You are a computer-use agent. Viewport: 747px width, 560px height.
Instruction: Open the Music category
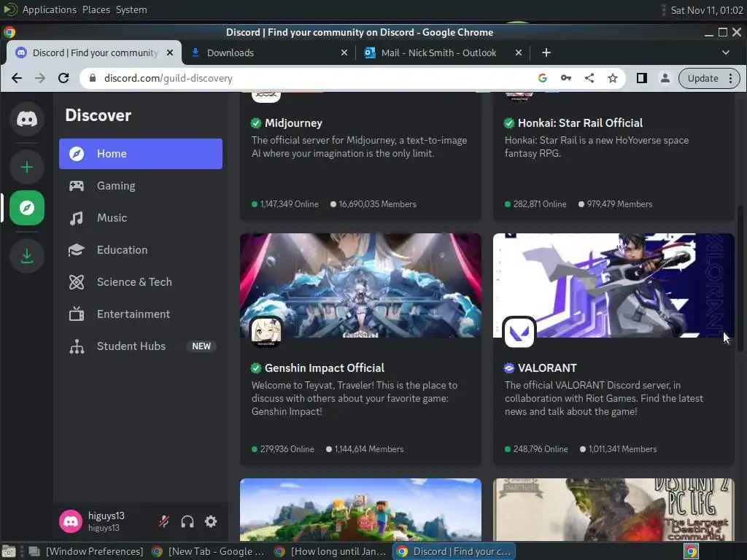click(x=141, y=217)
